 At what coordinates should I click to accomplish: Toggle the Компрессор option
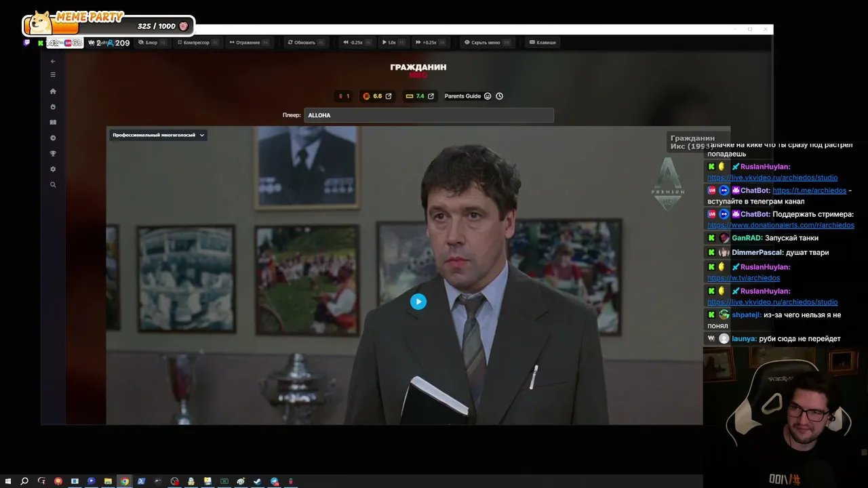197,43
